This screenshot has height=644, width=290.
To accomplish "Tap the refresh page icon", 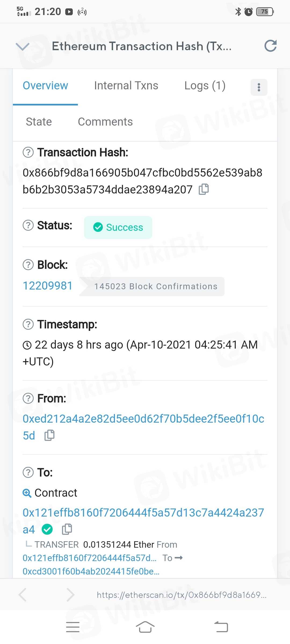I will pyautogui.click(x=270, y=46).
